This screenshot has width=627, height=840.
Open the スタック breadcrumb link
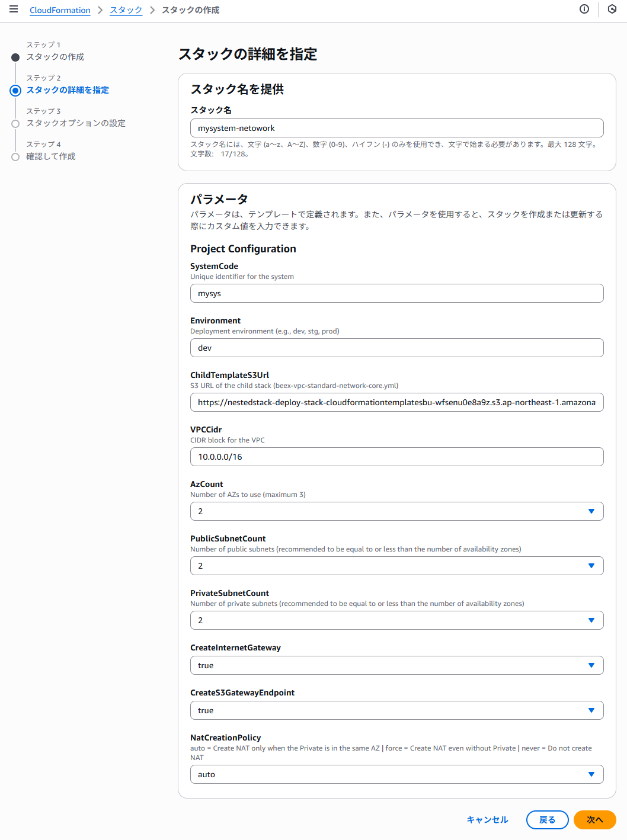[x=126, y=10]
